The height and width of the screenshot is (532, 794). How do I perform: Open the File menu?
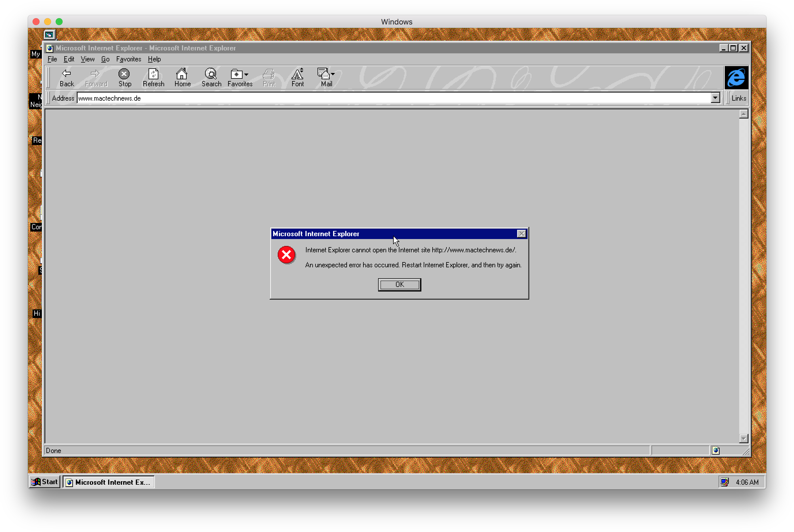click(52, 59)
